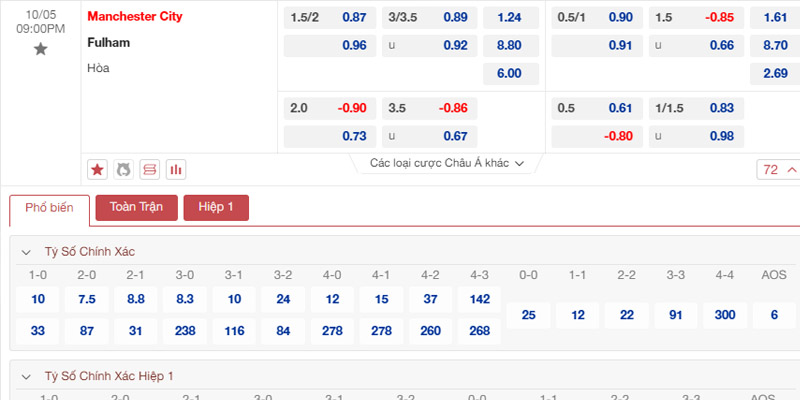800x400 pixels.
Task: Select the Hiệp 1 tab
Action: (x=216, y=207)
